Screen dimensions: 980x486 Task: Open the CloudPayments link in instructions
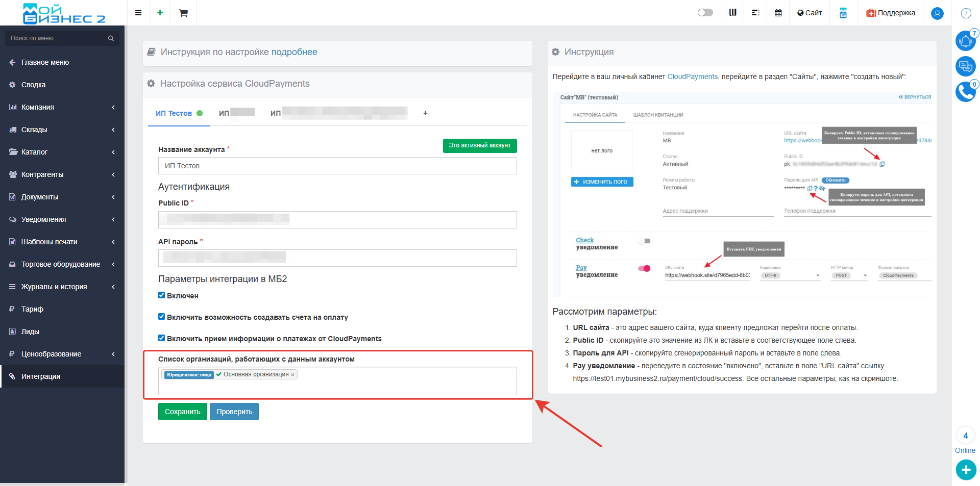click(x=692, y=76)
